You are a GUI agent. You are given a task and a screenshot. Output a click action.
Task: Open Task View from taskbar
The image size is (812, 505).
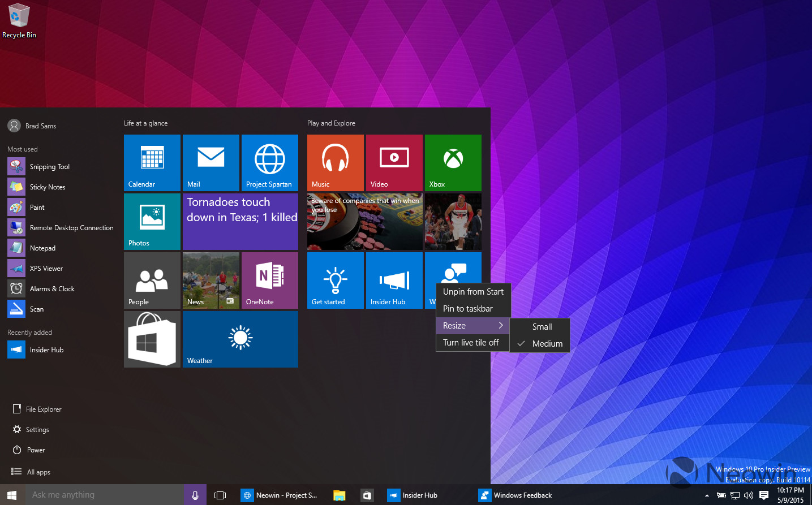point(220,495)
